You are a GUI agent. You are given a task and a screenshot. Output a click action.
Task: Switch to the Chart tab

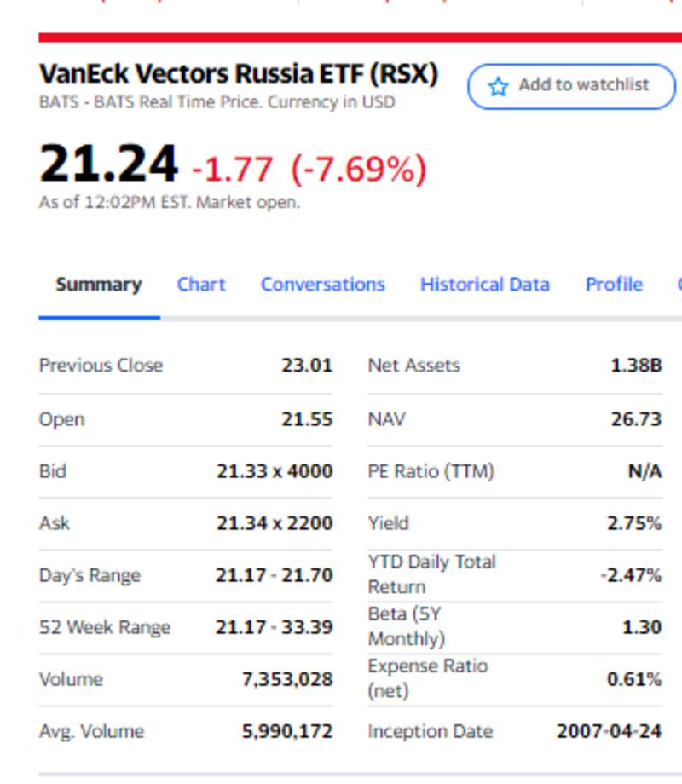(201, 285)
